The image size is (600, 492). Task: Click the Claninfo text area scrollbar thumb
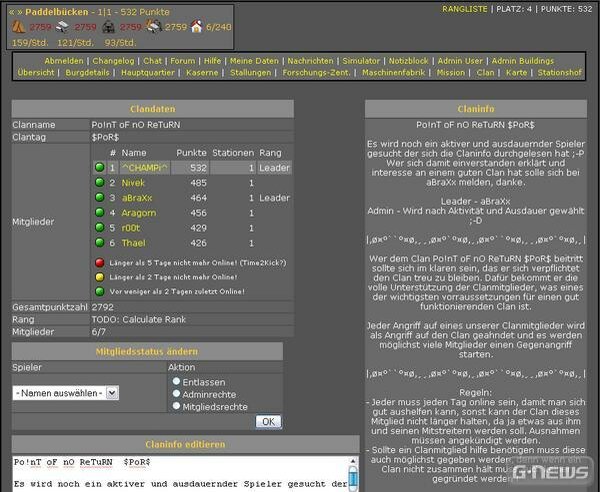click(353, 479)
